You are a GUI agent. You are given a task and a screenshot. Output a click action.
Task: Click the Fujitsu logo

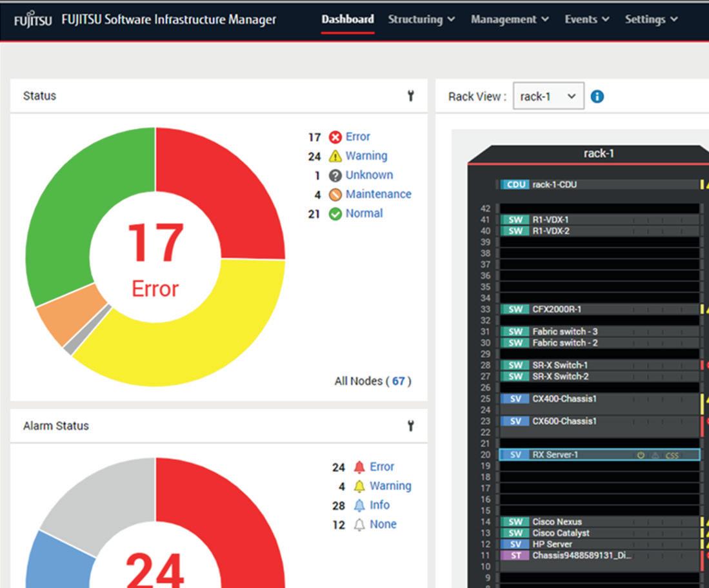coord(32,20)
